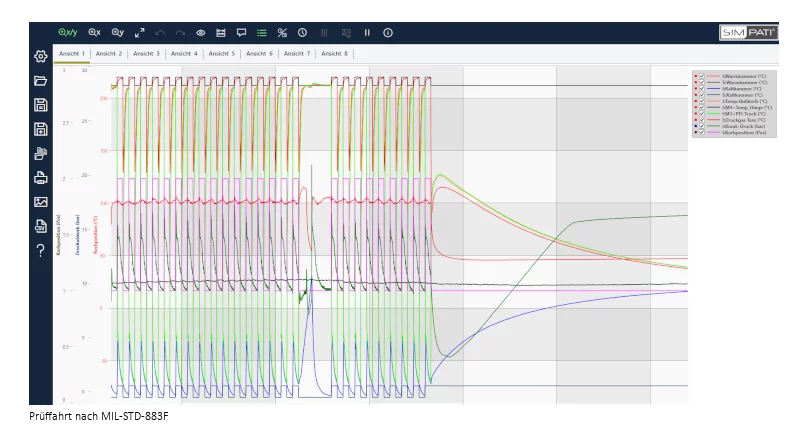Toggle the eye visibility icon
Viewport: 809px width, 428px height.
point(201,32)
